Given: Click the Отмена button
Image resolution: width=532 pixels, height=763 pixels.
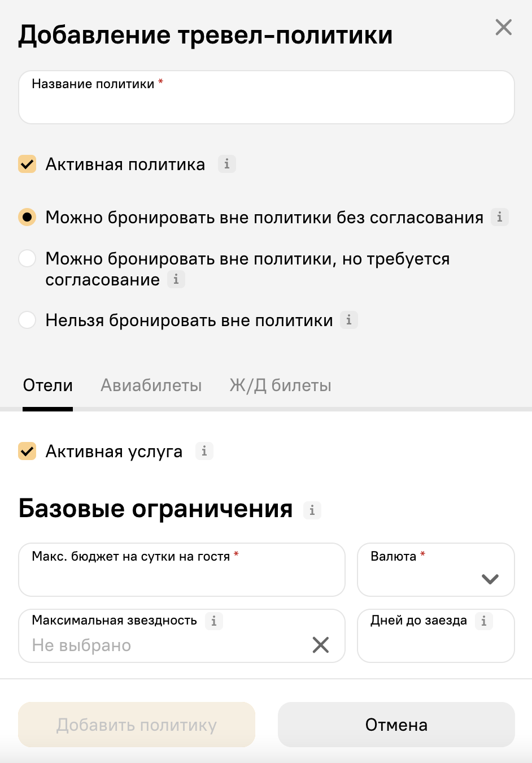Looking at the screenshot, I should 396,725.
